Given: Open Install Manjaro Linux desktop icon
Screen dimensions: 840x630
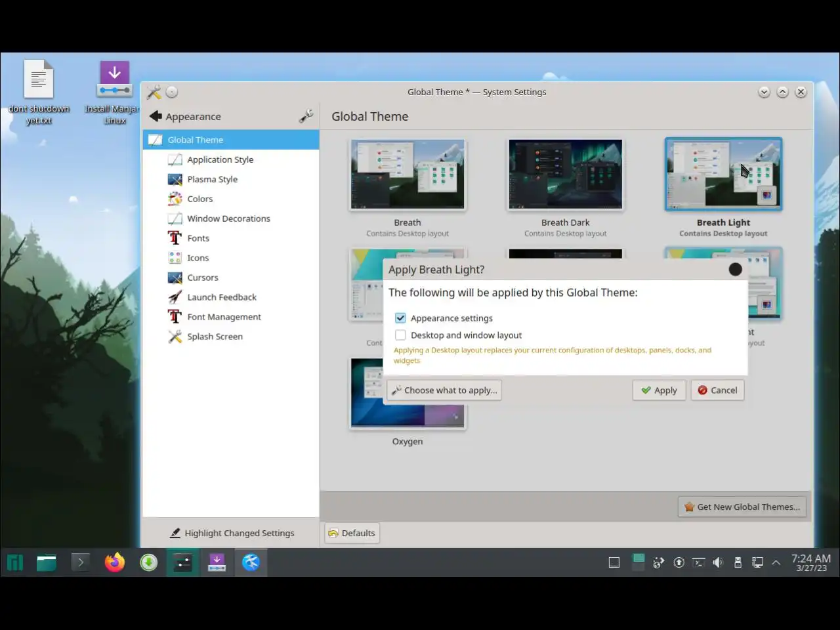Looking at the screenshot, I should [x=114, y=92].
